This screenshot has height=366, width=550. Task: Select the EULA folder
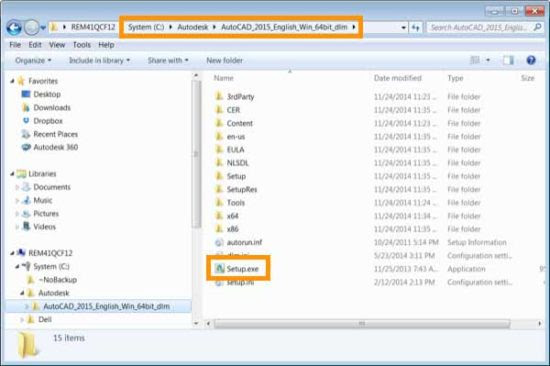pyautogui.click(x=235, y=150)
